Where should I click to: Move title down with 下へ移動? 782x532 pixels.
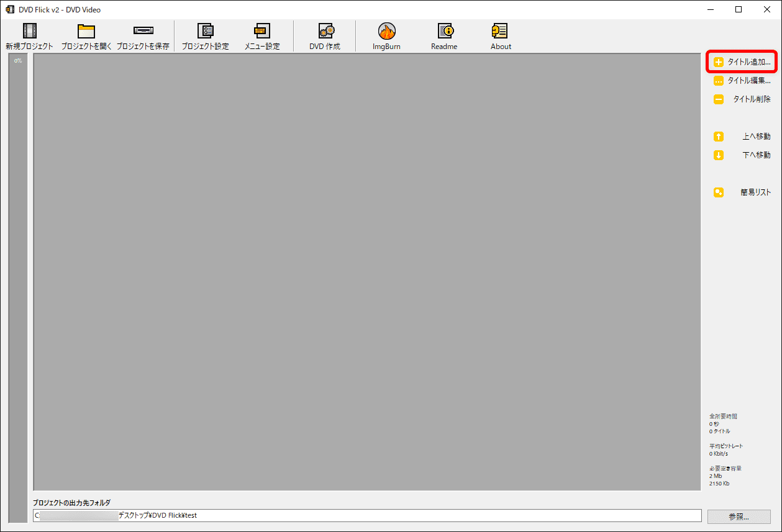(x=742, y=155)
